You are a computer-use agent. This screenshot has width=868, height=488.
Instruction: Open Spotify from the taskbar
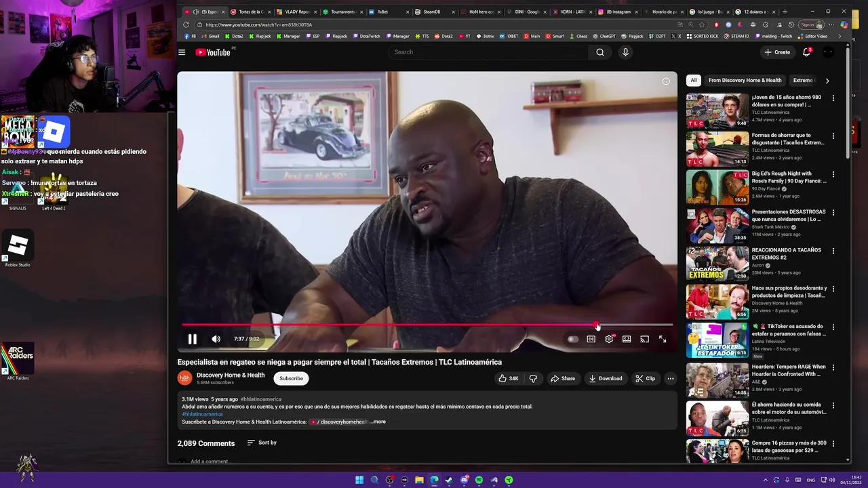[479, 480]
